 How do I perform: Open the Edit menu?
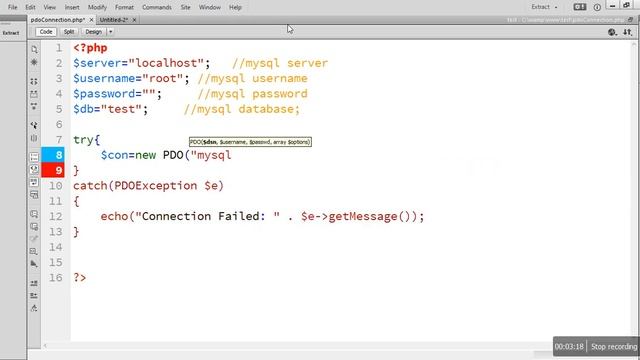click(30, 7)
